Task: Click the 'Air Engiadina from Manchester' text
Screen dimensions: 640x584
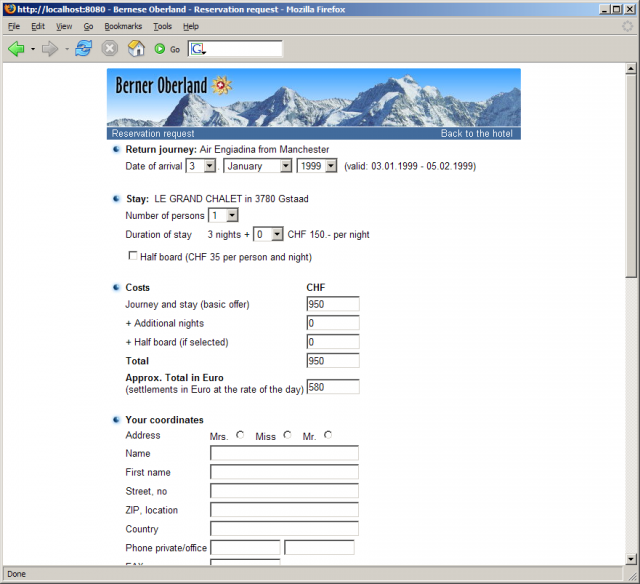Action: [264, 149]
